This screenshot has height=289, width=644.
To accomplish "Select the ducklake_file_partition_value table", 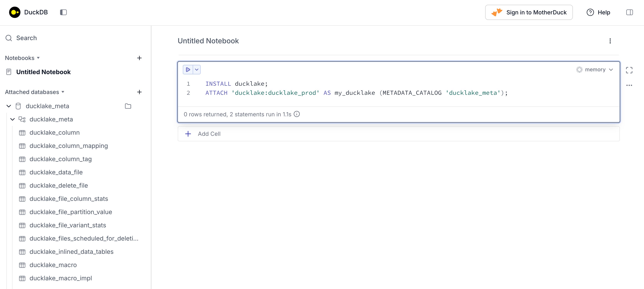I will point(71,212).
